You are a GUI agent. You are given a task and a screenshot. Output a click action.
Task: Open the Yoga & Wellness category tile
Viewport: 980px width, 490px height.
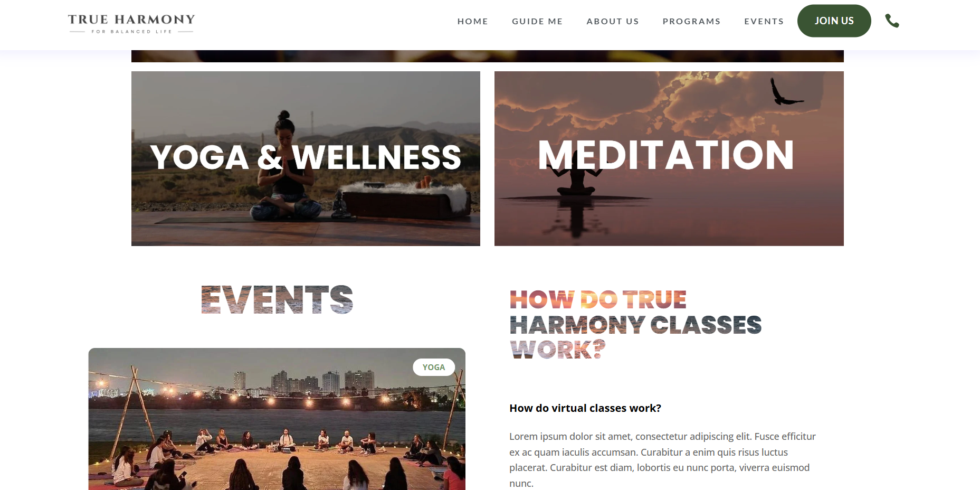306,158
